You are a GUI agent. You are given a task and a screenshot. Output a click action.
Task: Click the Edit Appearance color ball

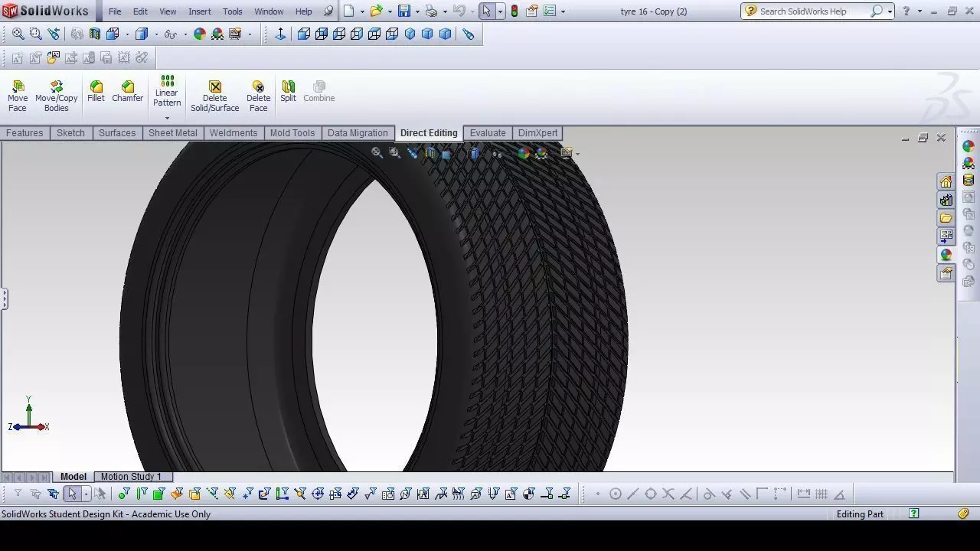[x=199, y=34]
